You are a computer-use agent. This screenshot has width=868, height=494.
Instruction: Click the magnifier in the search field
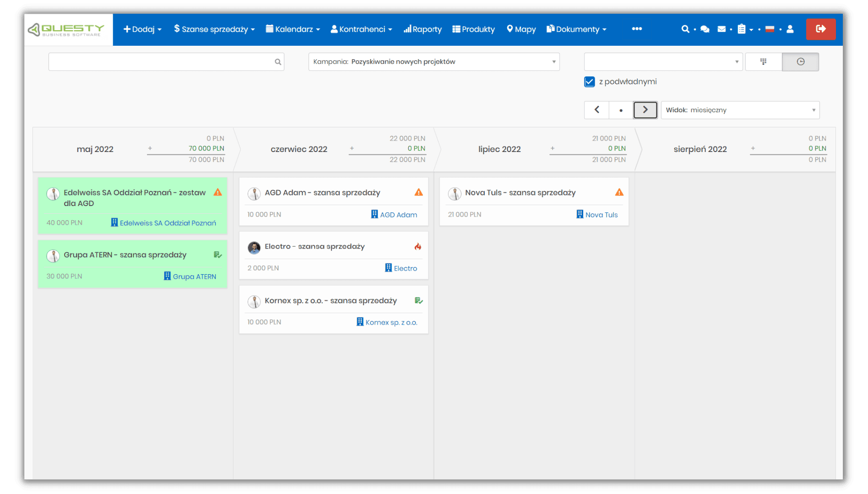[x=278, y=62]
